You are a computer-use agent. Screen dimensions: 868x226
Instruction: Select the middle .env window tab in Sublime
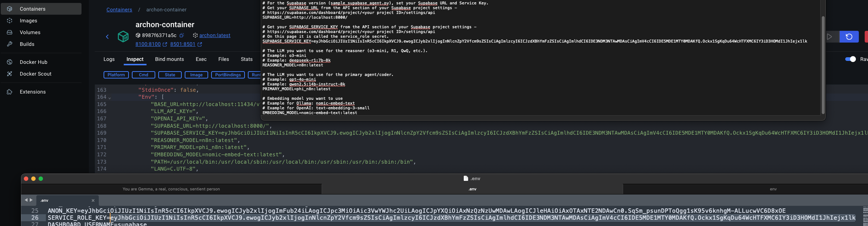click(472, 189)
